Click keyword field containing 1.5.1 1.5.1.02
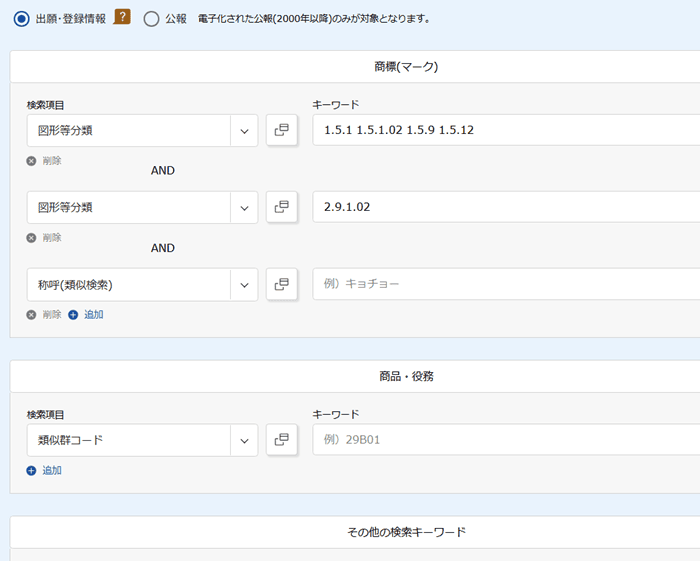 pos(506,130)
